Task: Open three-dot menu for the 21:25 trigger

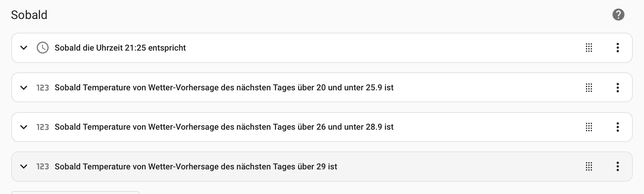Action: coord(617,48)
